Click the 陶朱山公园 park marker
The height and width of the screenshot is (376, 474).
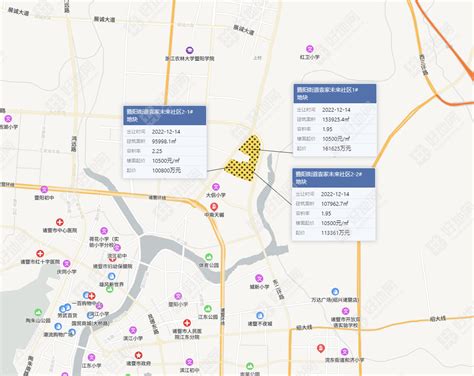pyautogui.click(x=38, y=312)
